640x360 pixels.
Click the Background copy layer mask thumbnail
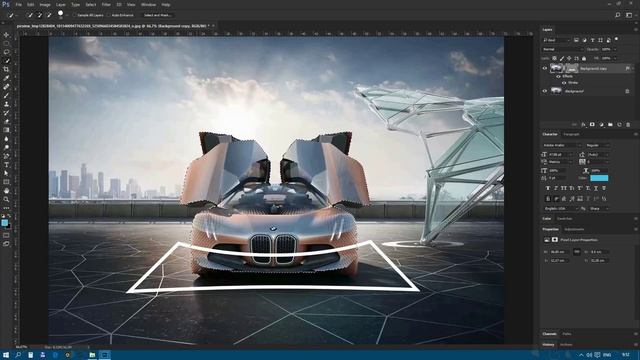[x=572, y=68]
